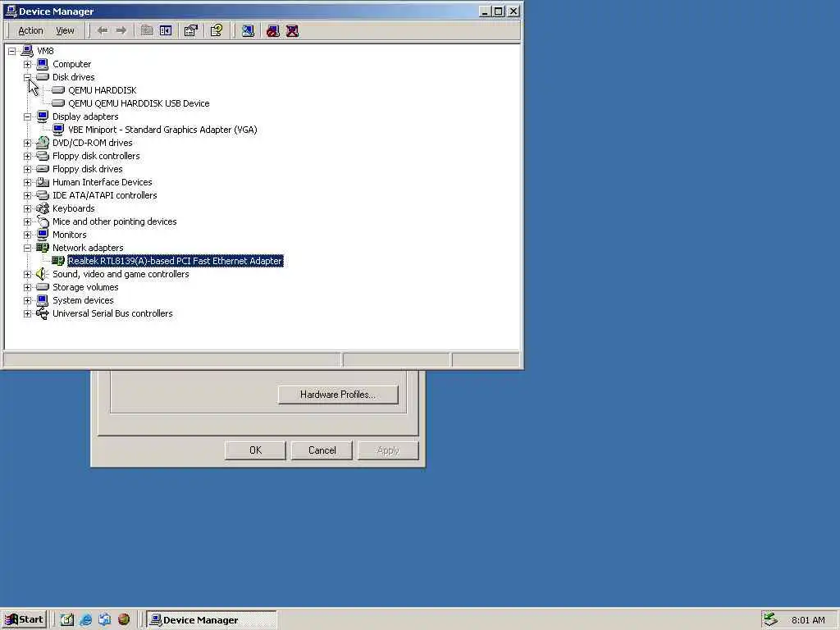840x630 pixels.
Task: Select the Realtek adapter icon
Action: (58, 261)
